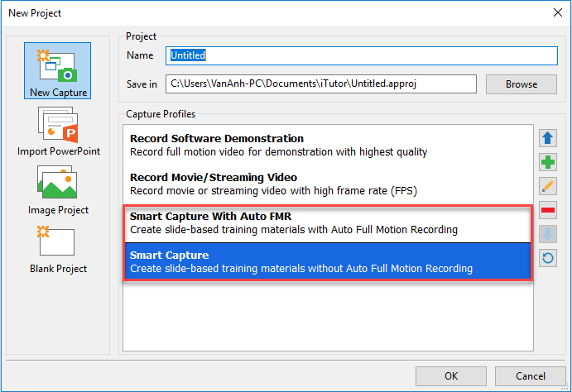The height and width of the screenshot is (392, 572).
Task: Edit the selected profile with pencil icon
Action: (x=547, y=186)
